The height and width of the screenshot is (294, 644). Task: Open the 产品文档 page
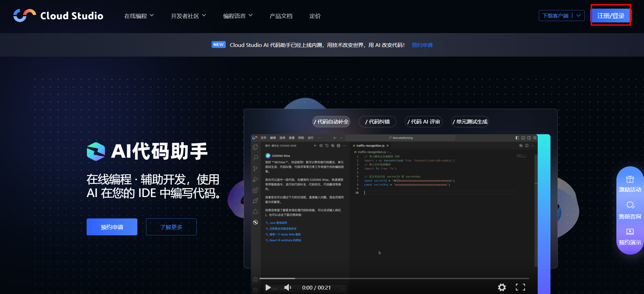coord(281,16)
